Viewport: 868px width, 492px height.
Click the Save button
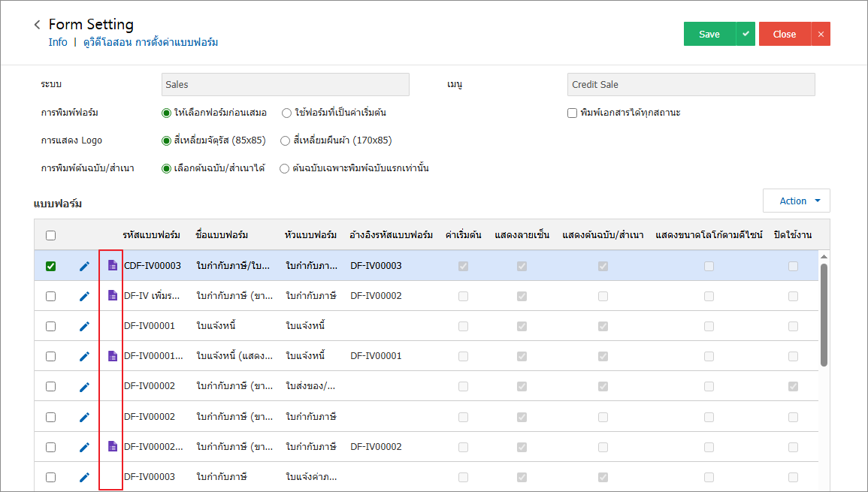click(x=709, y=34)
